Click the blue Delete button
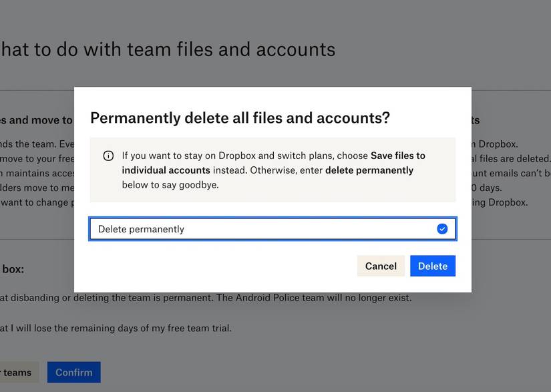This screenshot has width=551, height=392. 432,266
